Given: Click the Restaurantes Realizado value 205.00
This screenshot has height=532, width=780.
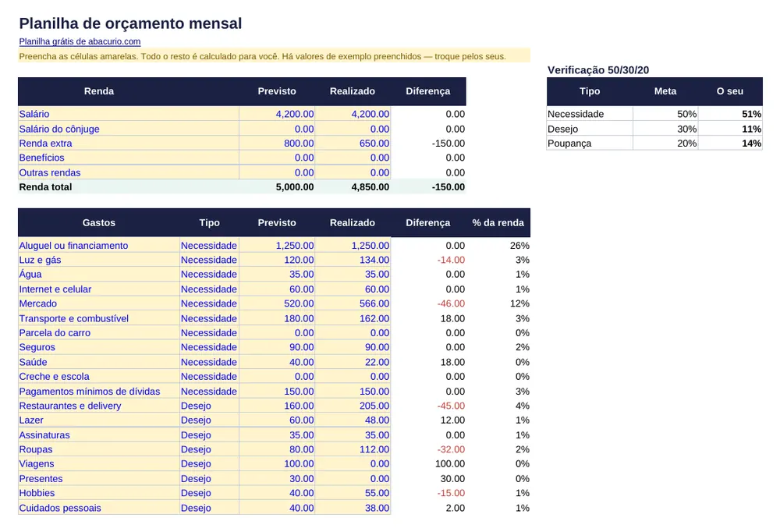Looking at the screenshot, I should coord(374,406).
